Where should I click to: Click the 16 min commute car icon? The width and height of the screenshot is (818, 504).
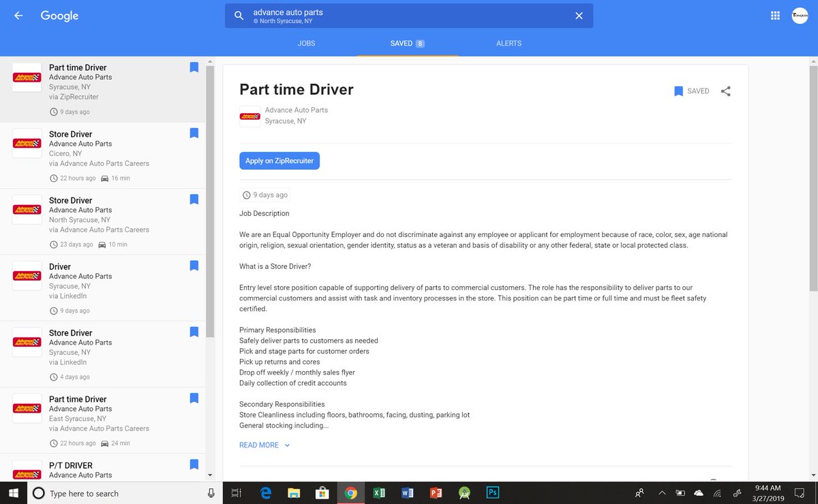(104, 178)
